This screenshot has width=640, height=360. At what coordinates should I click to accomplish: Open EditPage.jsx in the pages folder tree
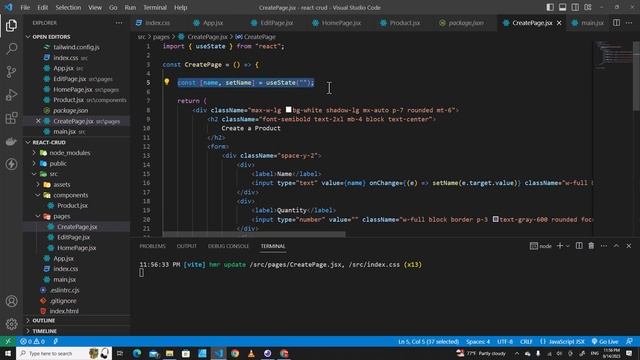pos(73,237)
